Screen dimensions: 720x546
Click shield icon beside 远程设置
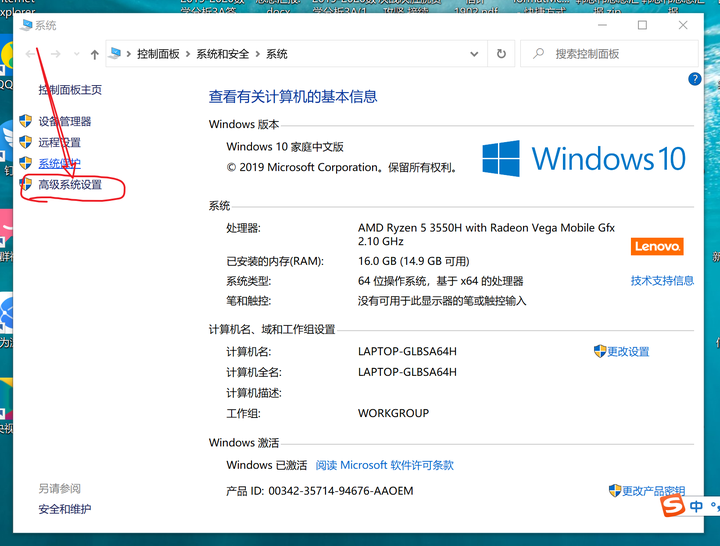[26, 142]
